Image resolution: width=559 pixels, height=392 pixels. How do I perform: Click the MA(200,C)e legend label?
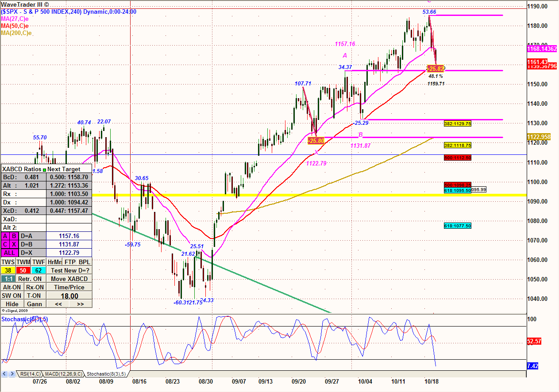tap(16, 33)
